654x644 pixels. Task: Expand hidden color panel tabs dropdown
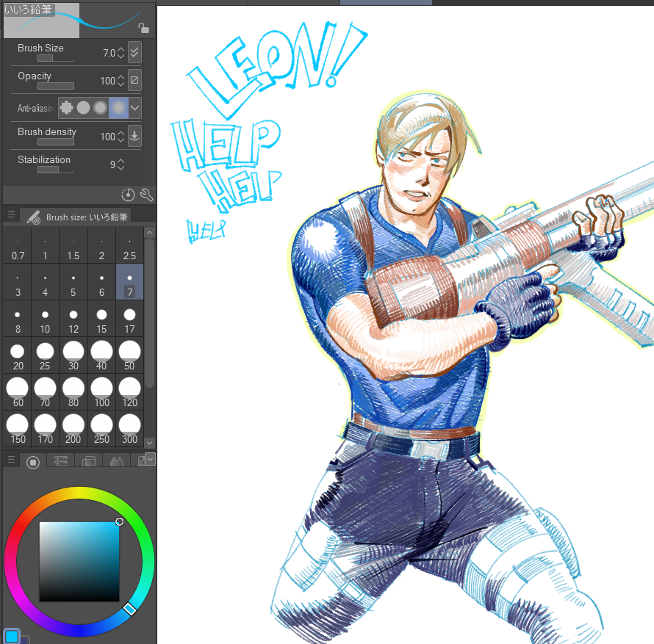tap(150, 460)
